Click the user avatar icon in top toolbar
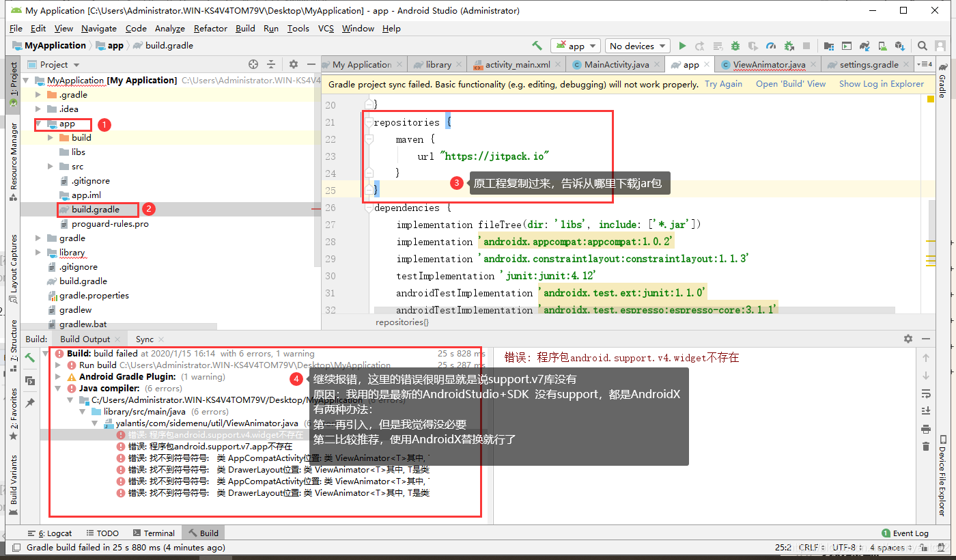This screenshot has width=956, height=560. click(941, 46)
